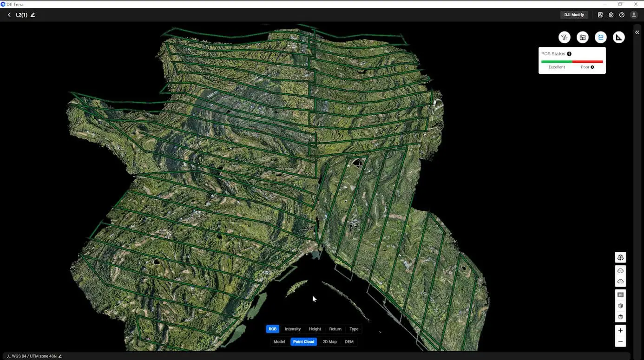
Task: Show info beside the Poor label
Action: pos(592,67)
